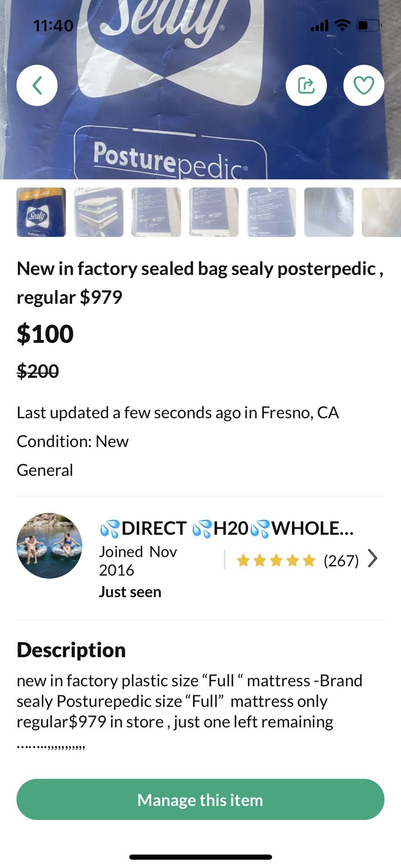Expand seller details with the chevron
The image size is (401, 868).
tap(373, 559)
